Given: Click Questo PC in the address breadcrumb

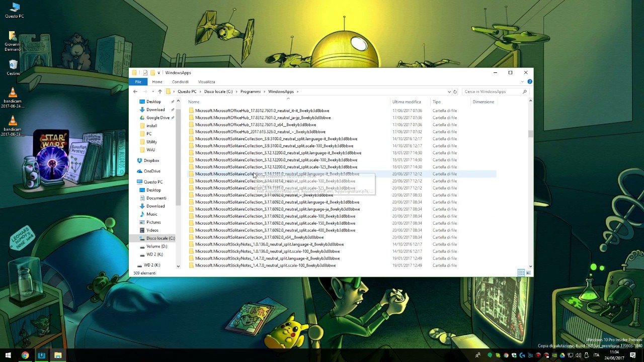Looking at the screenshot, I should [187, 92].
